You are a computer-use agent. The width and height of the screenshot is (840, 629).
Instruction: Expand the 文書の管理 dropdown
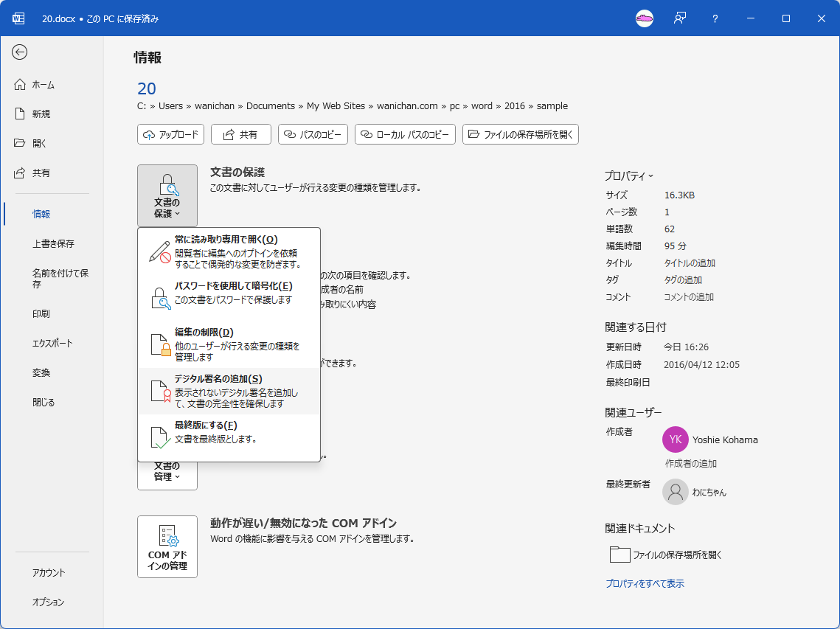(x=167, y=473)
